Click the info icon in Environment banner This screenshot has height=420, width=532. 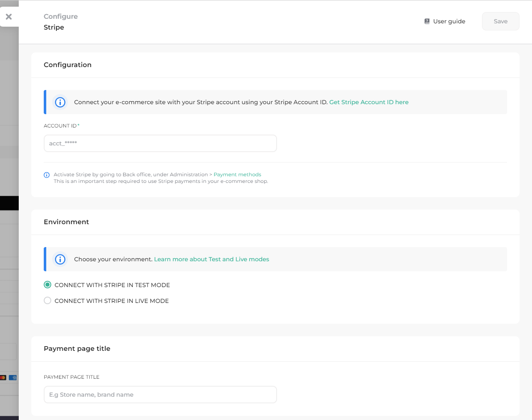60,259
